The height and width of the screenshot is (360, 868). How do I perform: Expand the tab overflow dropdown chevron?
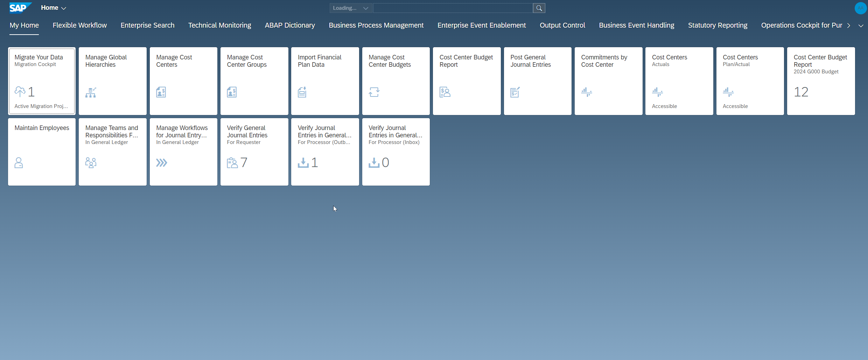click(861, 26)
